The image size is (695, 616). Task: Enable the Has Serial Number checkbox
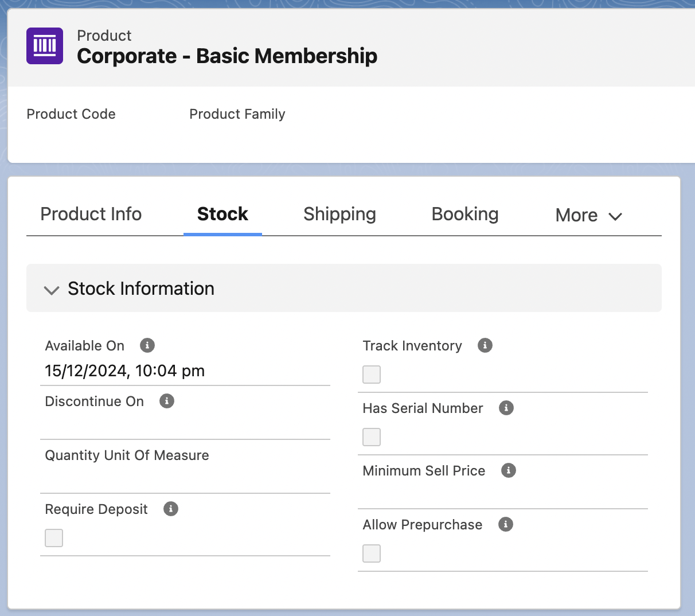coord(372,437)
